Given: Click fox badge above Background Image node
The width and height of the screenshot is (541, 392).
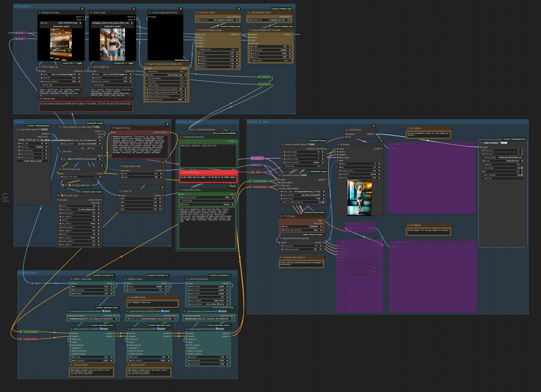Looking at the screenshot, I should pyautogui.click(x=83, y=9).
